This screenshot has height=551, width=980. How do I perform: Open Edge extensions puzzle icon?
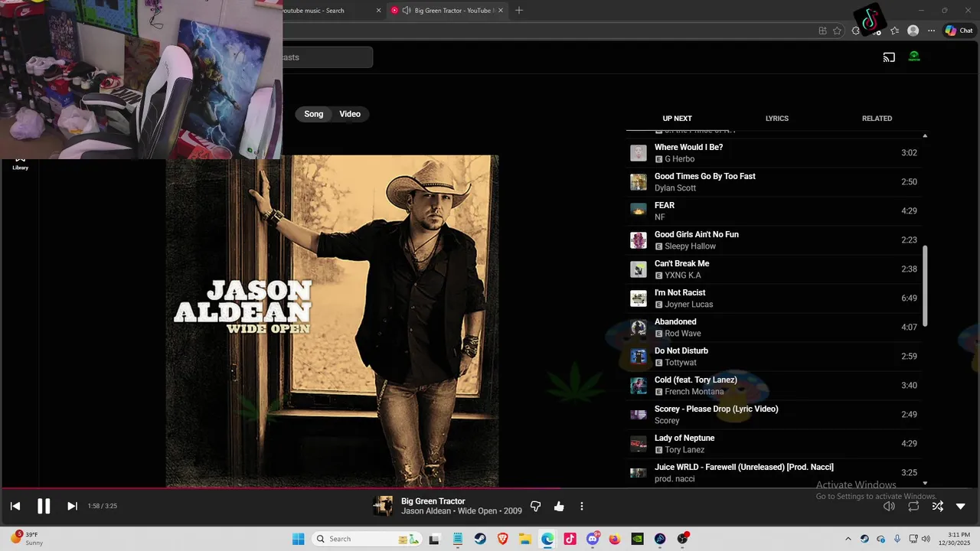tap(856, 31)
